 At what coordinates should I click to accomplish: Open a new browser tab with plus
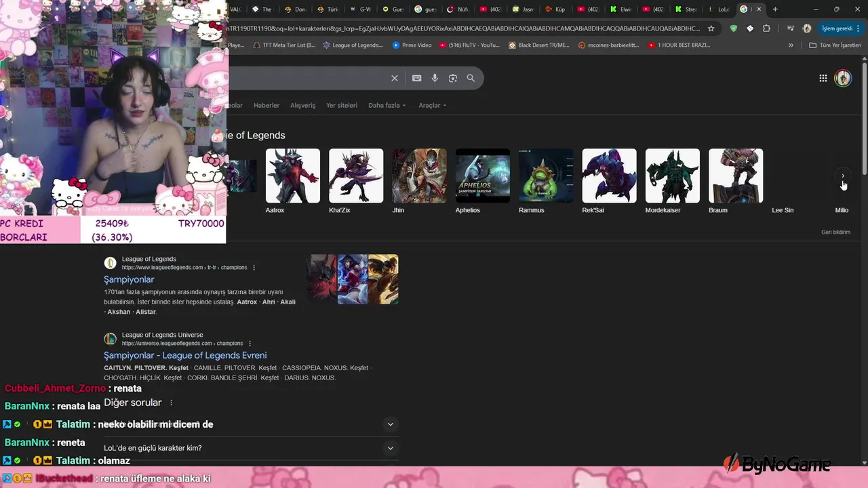[x=775, y=9]
